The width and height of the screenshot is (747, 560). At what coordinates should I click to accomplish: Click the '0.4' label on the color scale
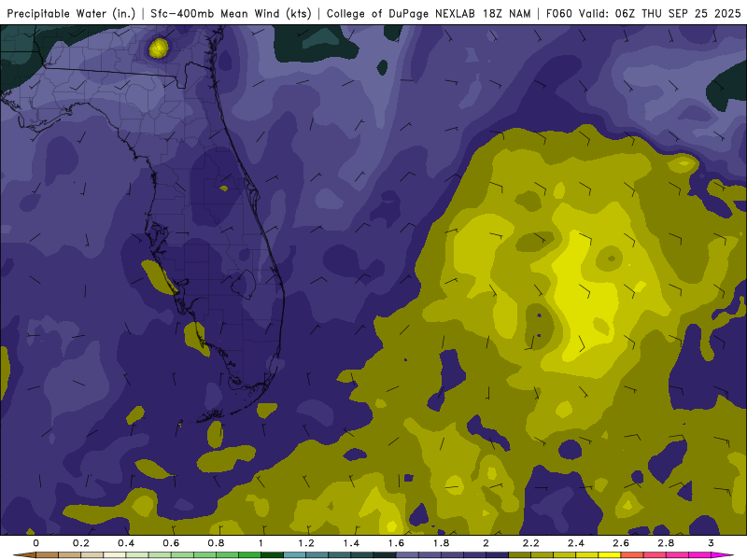click(x=126, y=543)
